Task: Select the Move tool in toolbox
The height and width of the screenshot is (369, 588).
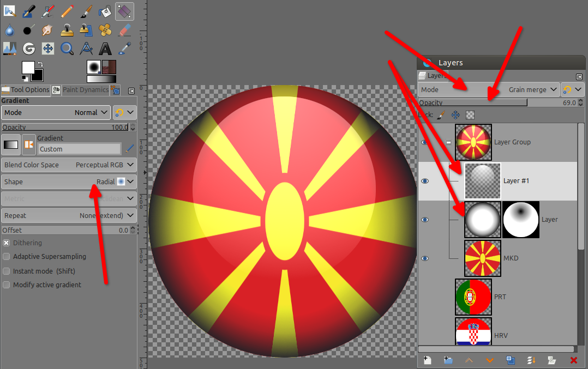Action: click(x=47, y=49)
